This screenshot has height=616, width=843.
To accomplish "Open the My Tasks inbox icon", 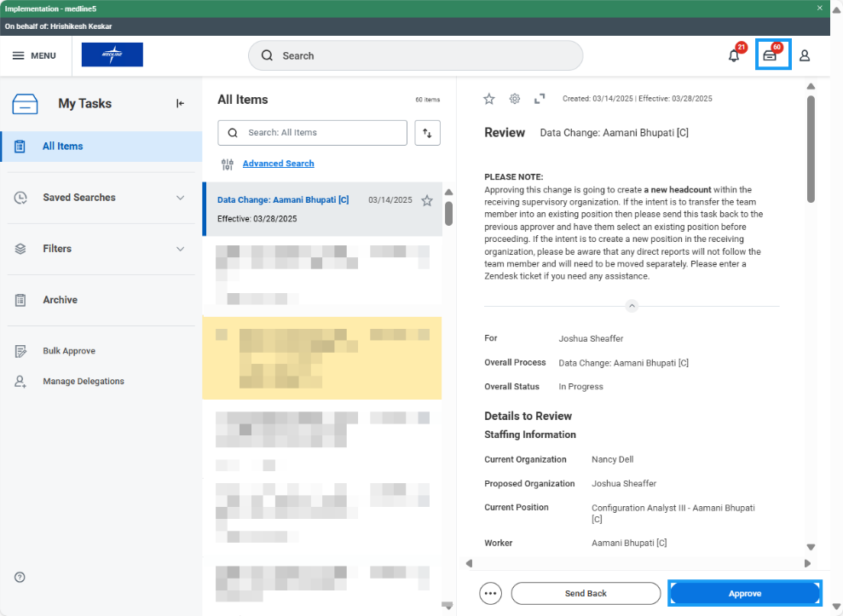I will tap(770, 55).
